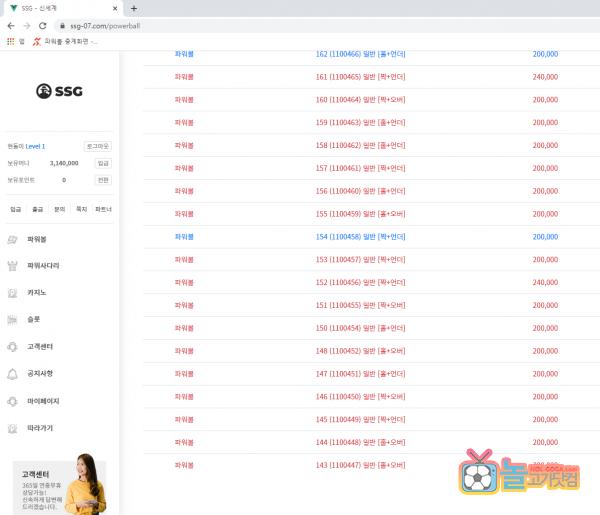The image size is (600, 515).
Task: Click the 공지사항 bell icon
Action: [x=12, y=374]
